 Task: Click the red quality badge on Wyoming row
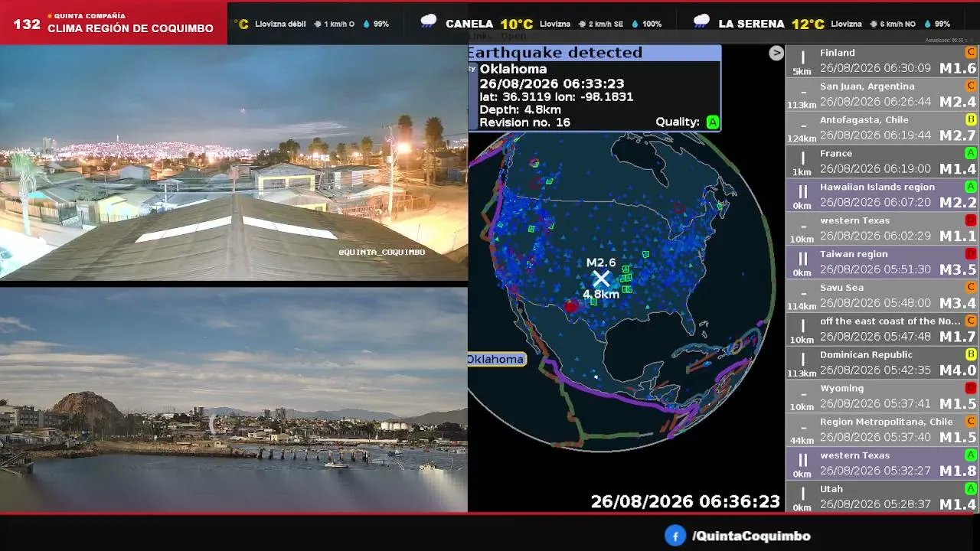(x=971, y=388)
